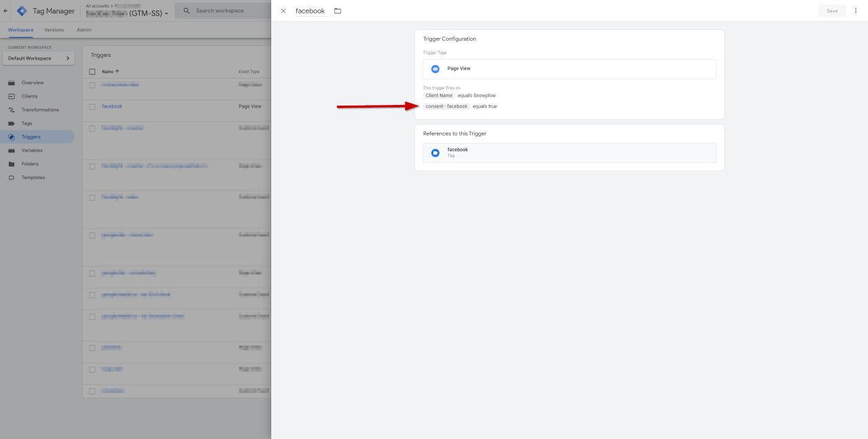
Task: Check the box on the first trigger row
Action: point(92,85)
